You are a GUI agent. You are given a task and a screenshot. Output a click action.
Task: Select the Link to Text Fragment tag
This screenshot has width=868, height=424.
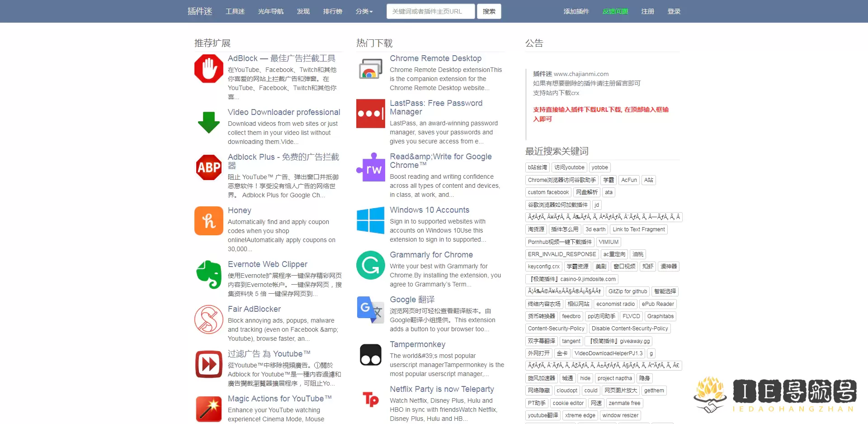point(639,229)
